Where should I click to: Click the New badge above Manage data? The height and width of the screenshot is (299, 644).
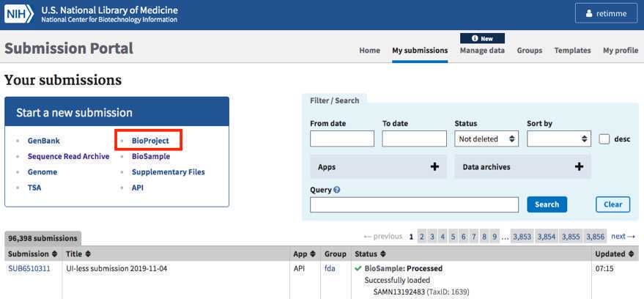pyautogui.click(x=482, y=38)
